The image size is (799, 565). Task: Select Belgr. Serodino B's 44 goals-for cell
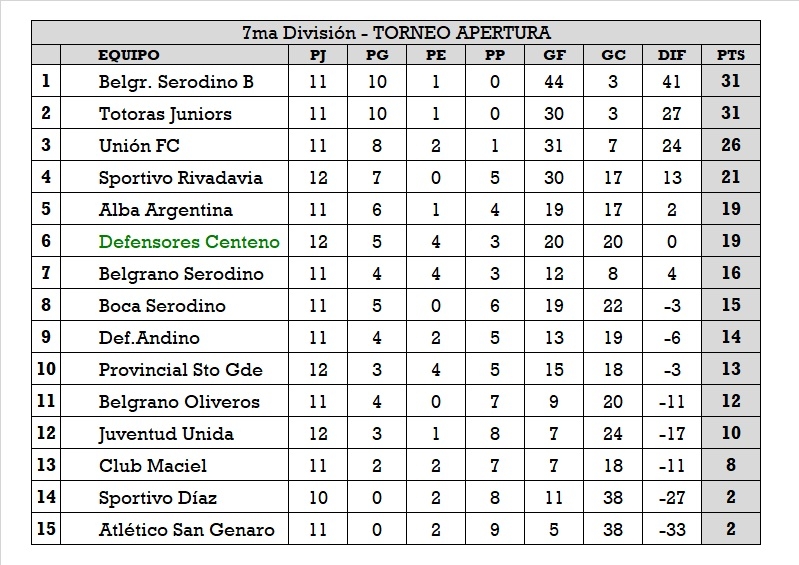click(x=554, y=82)
